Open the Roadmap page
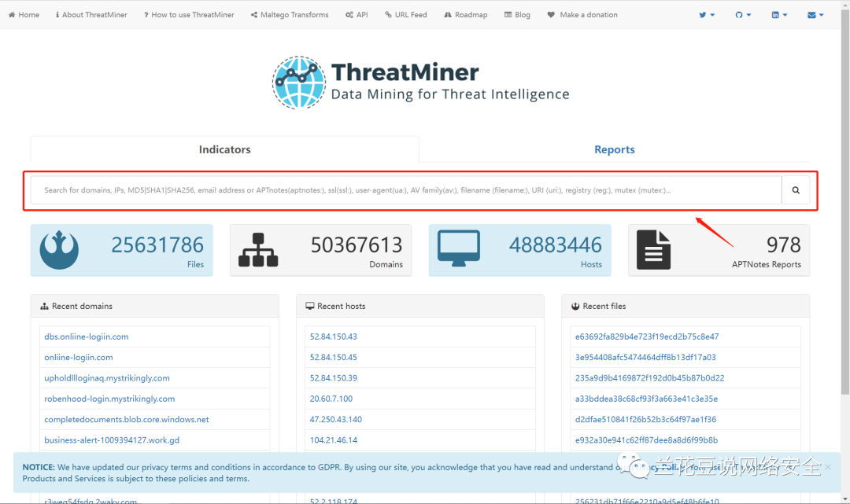Screen dimensions: 850x504 click(466, 15)
